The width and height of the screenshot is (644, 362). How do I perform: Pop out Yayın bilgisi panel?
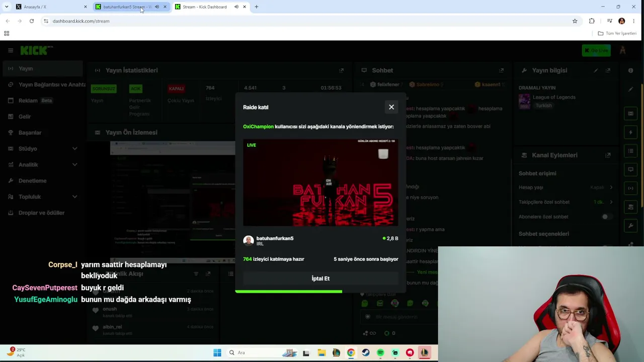pos(608,70)
